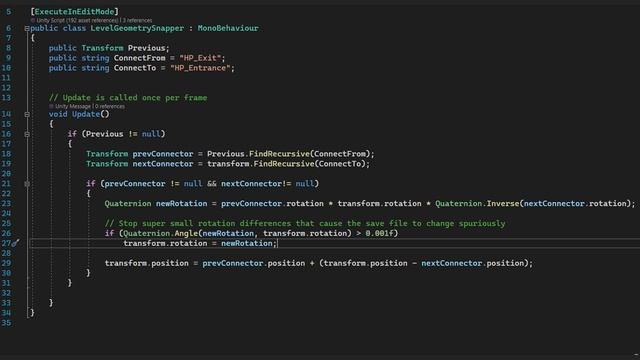
Task: Click the Angle method call
Action: pyautogui.click(x=186, y=233)
